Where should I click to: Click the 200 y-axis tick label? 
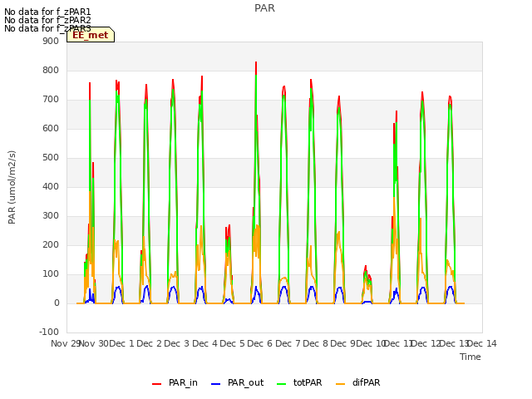[x=51, y=244]
